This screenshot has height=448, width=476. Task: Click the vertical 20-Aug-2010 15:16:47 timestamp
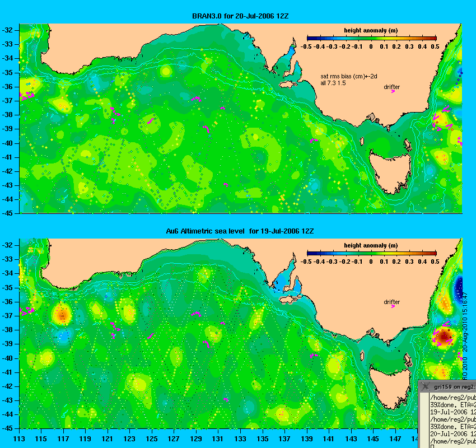465,323
